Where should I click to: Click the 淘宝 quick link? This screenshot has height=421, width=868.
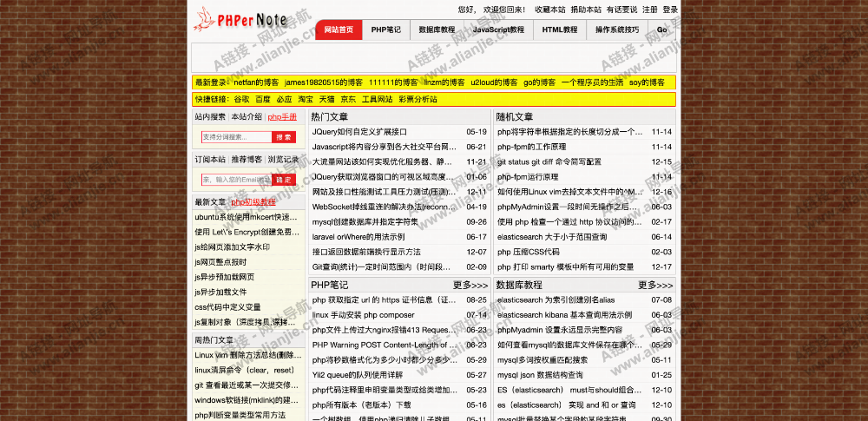coord(306,100)
